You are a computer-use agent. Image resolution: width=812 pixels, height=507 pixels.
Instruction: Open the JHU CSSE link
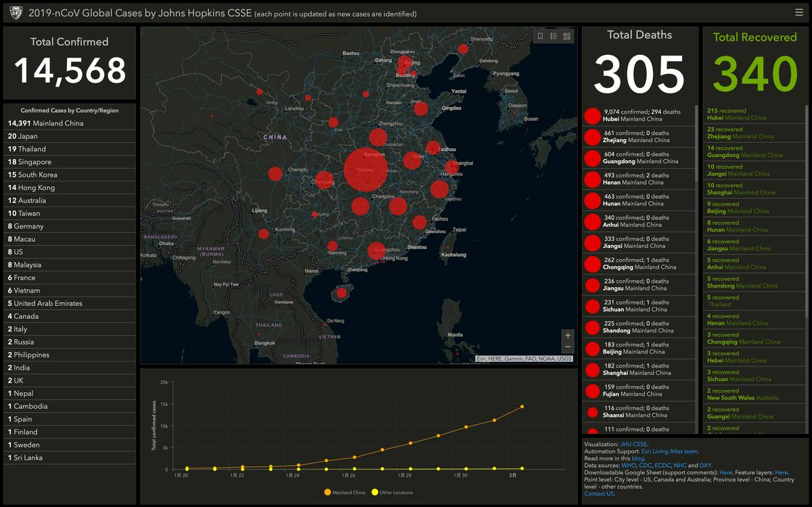(x=633, y=445)
